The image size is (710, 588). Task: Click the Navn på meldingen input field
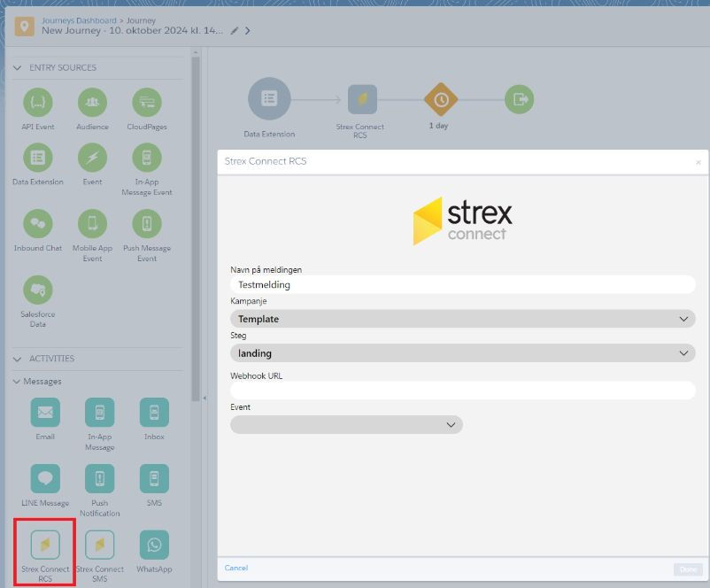point(463,284)
